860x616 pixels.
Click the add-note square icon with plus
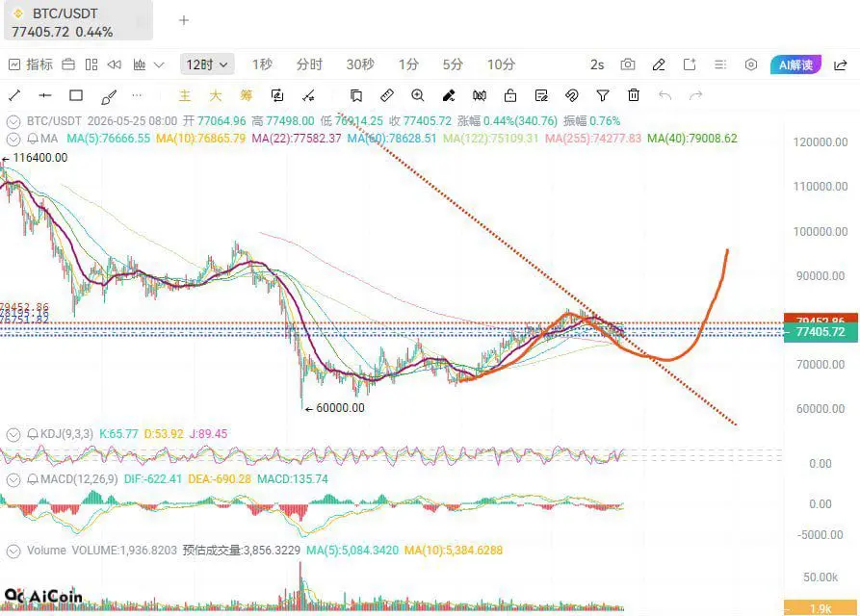[690, 64]
